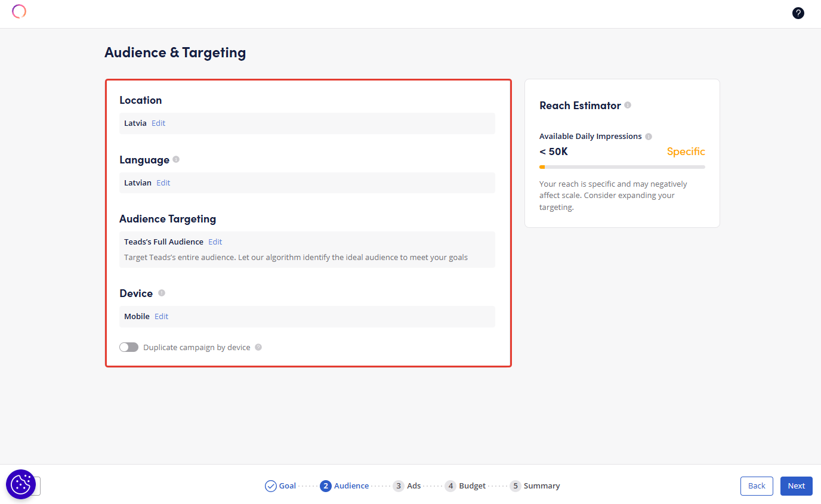Click the Teads logo in the header
The image size is (821, 504).
point(19,11)
